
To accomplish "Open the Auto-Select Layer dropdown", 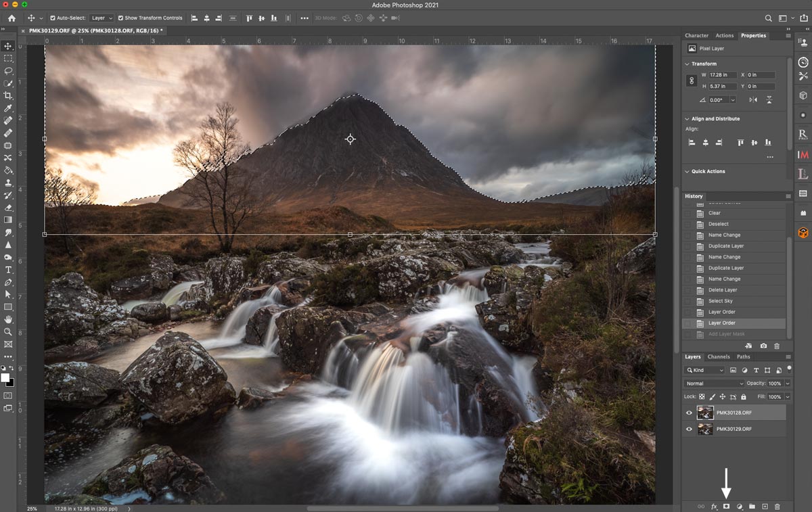I will [101, 18].
